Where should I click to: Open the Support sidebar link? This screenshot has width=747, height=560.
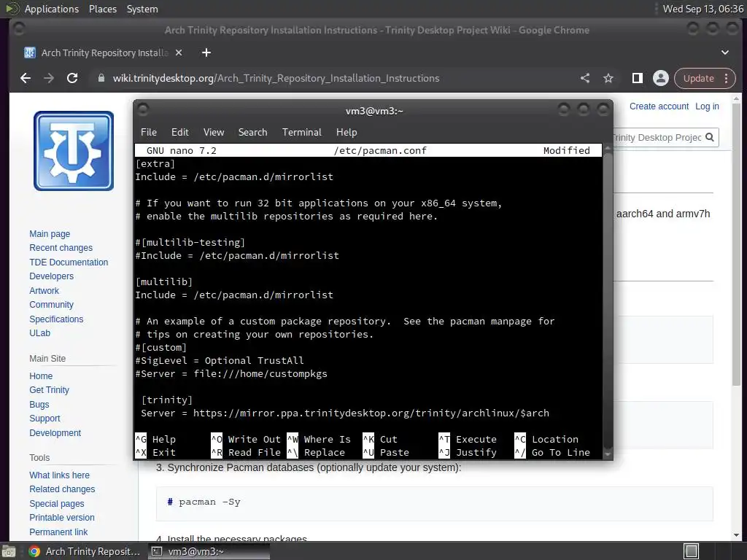[x=44, y=418]
